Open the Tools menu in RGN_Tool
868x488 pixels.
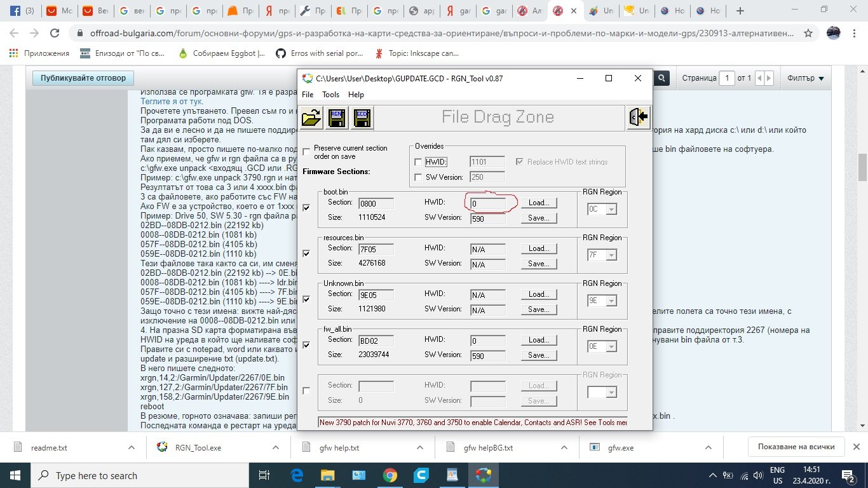[330, 94]
